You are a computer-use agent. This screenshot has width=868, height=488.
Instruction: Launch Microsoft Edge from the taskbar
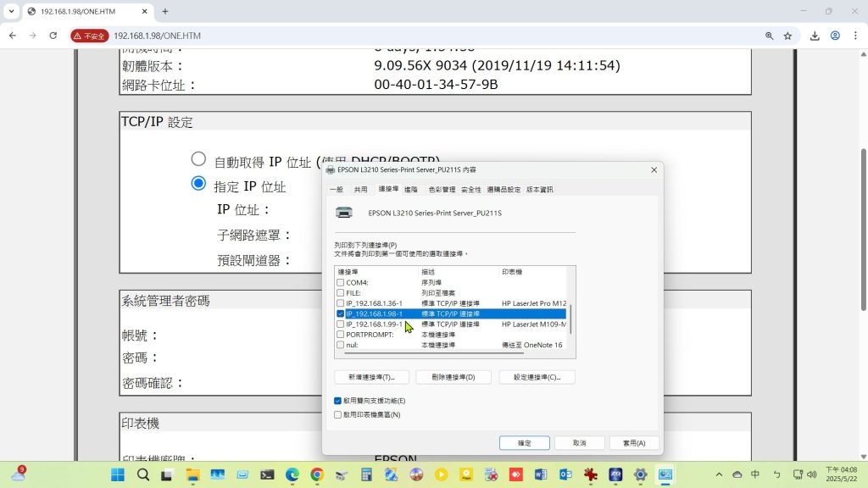[292, 474]
